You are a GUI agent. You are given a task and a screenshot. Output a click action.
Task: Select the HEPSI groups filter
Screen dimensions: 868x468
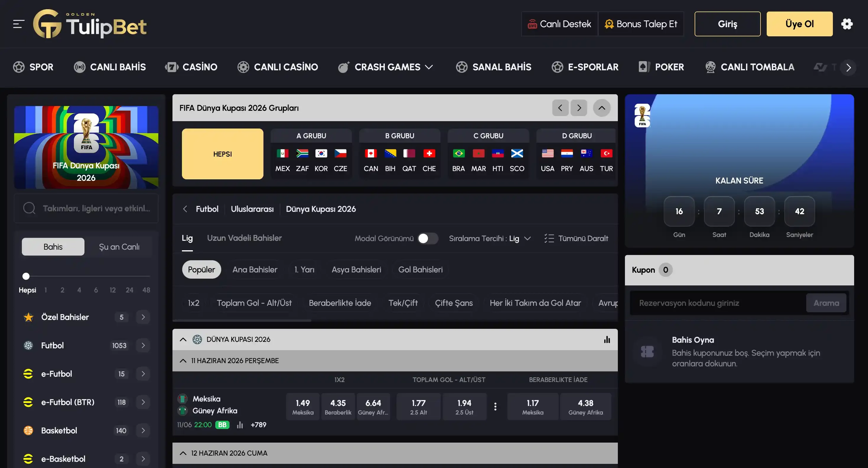[x=223, y=154]
